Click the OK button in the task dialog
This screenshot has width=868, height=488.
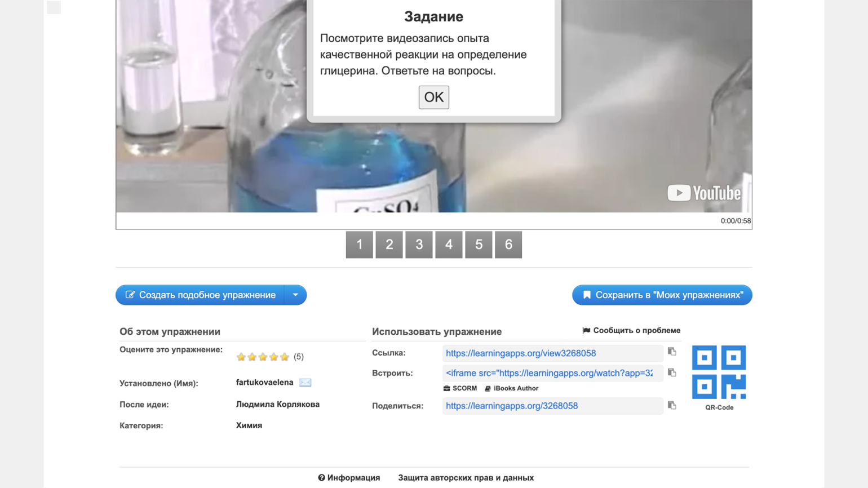click(x=433, y=97)
